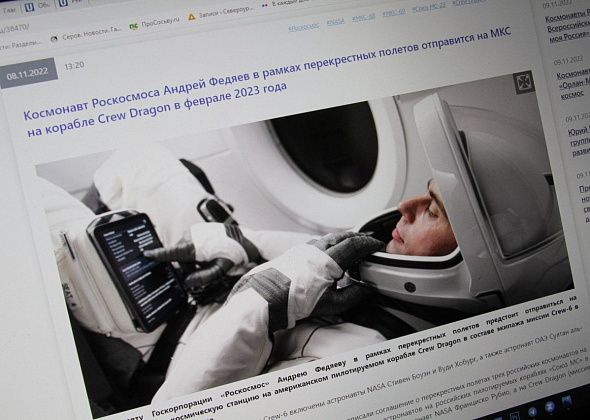
Task: Open headline about Андрей Федяев on Crew Dragon
Action: [268, 82]
